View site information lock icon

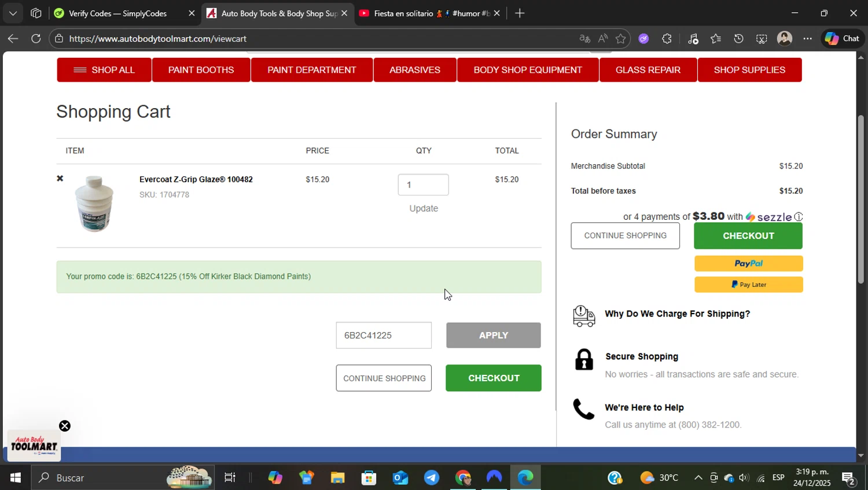(58, 39)
